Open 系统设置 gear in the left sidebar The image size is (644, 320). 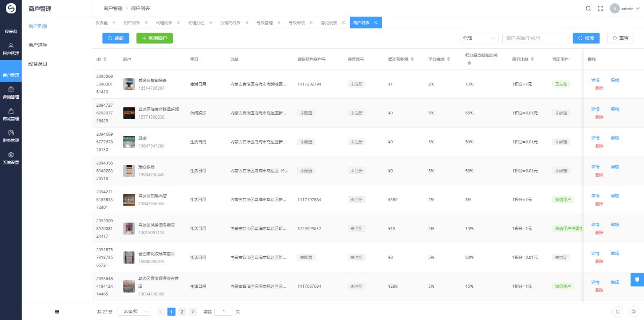coord(11,158)
